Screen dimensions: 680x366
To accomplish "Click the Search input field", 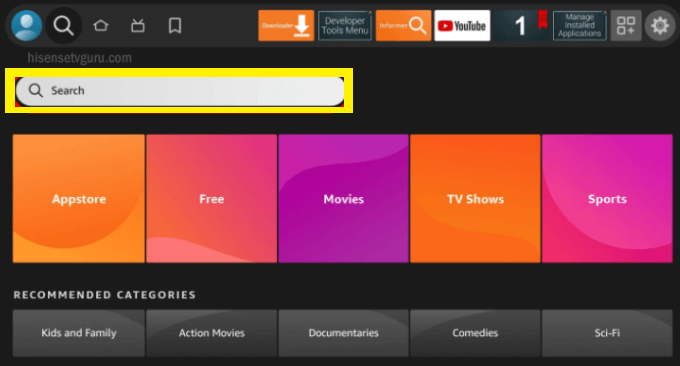I will click(180, 91).
